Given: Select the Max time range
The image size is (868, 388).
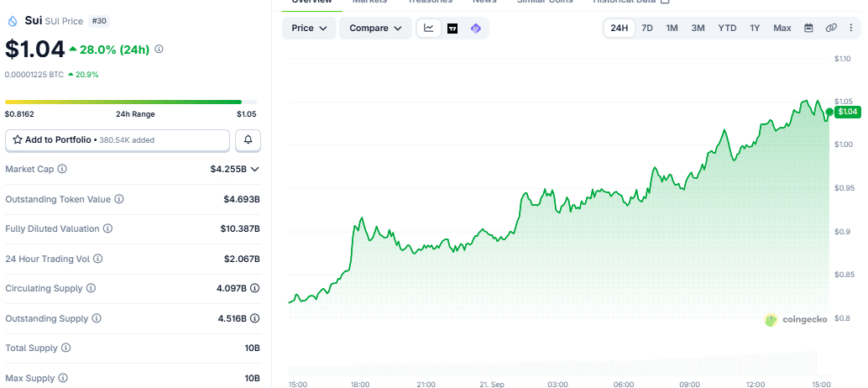Looking at the screenshot, I should [782, 29].
